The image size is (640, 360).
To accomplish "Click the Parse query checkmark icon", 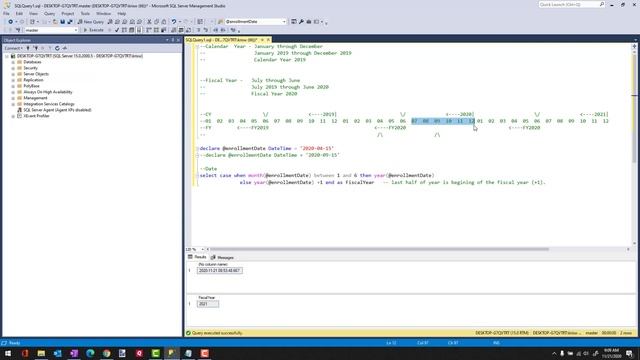I will [117, 30].
